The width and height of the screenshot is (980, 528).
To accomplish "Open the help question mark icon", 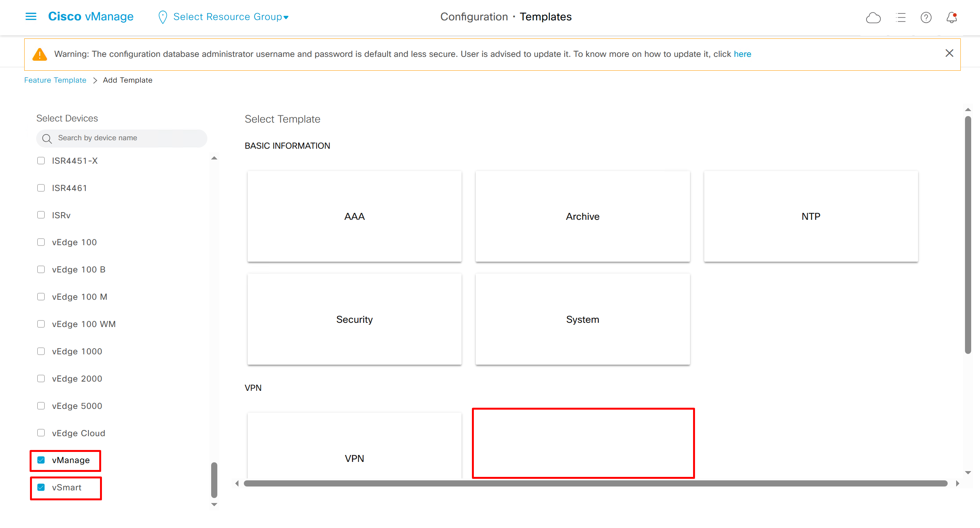I will (926, 18).
